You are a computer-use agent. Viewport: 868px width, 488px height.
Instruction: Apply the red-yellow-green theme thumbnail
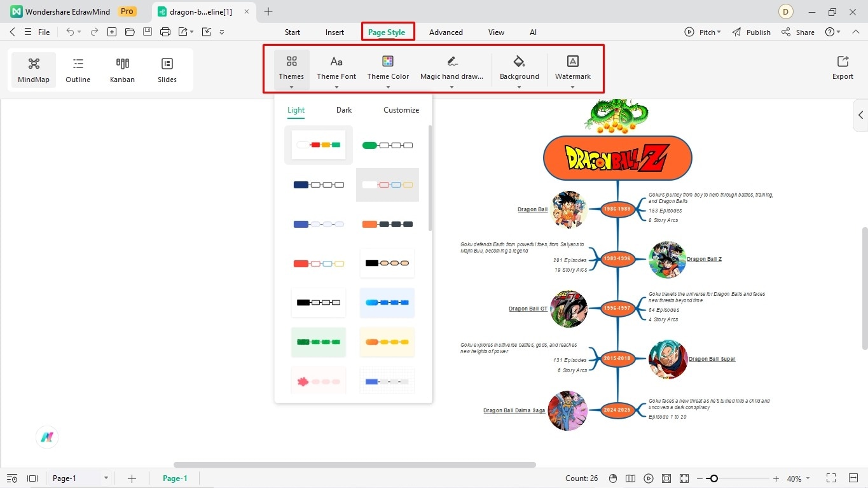(319, 145)
